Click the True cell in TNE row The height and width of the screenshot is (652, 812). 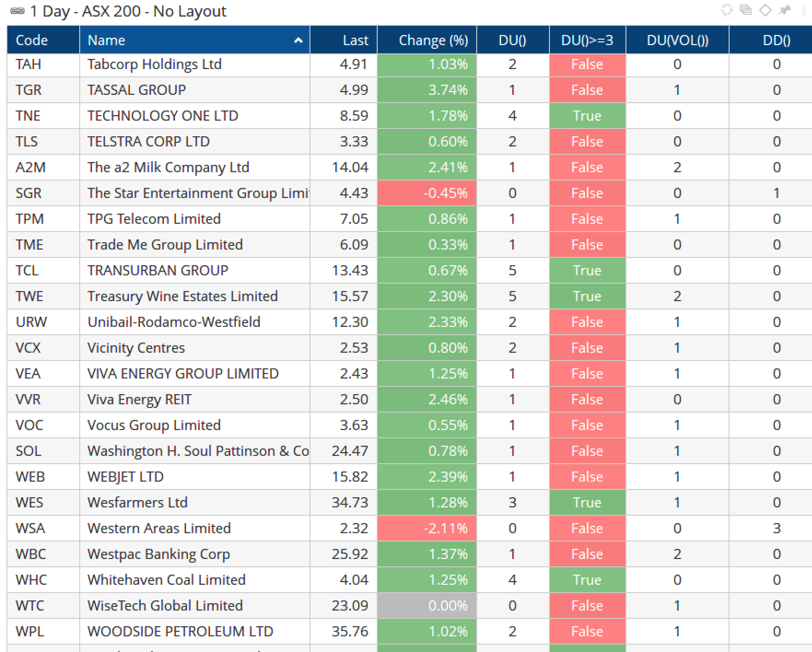point(587,116)
